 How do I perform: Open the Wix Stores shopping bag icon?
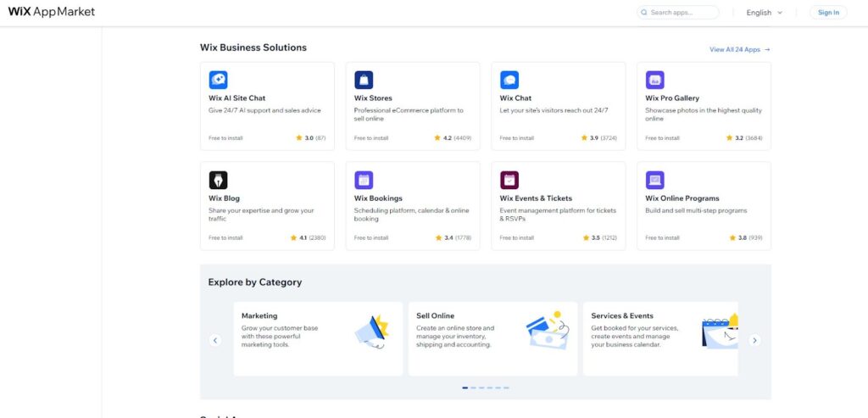click(x=364, y=81)
